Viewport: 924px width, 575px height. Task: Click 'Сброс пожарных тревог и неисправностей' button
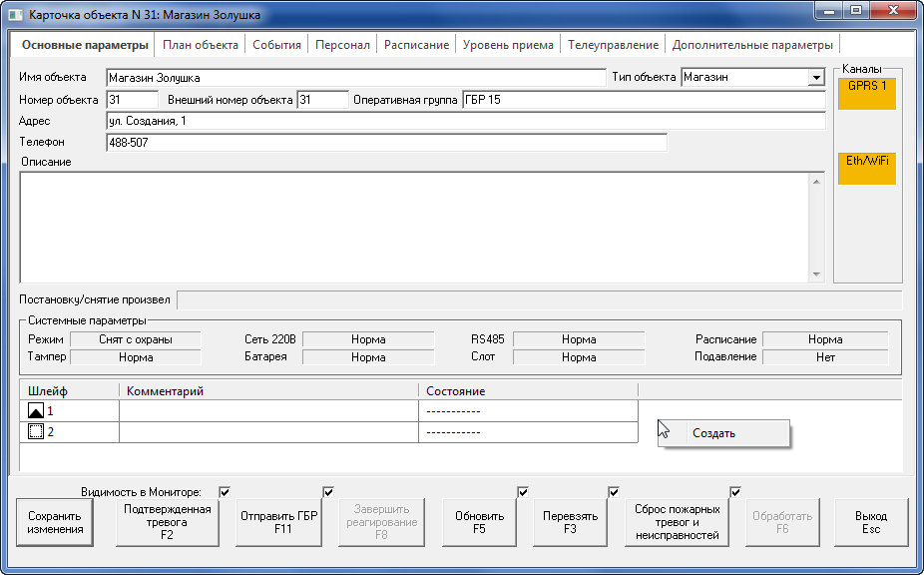678,522
